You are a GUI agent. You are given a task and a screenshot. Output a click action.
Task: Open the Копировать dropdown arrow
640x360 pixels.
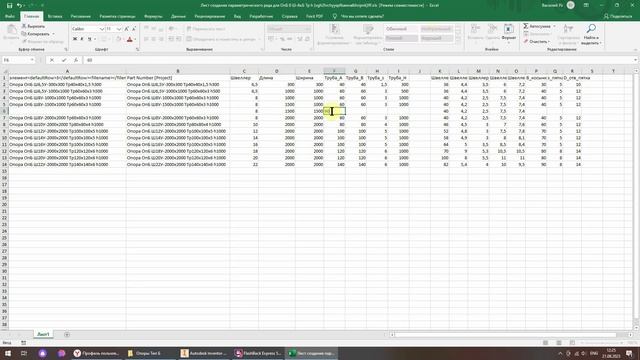pos(53,34)
